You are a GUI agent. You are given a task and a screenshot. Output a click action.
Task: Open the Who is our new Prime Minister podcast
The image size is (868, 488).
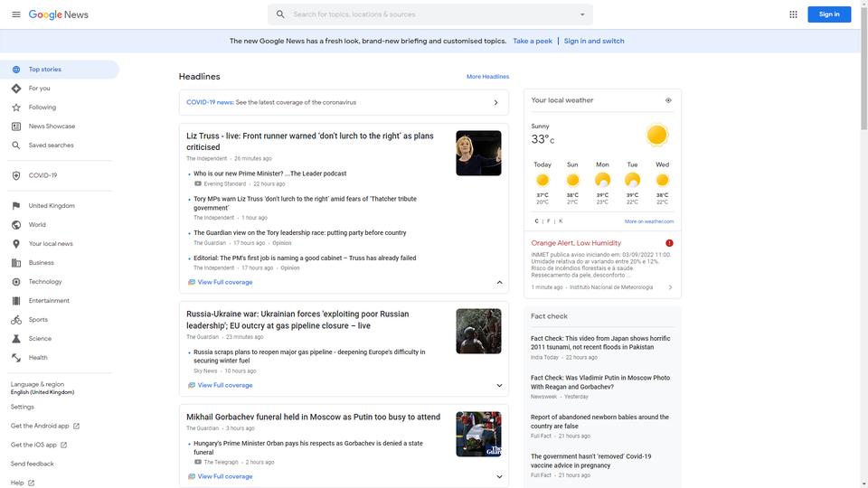tap(269, 174)
